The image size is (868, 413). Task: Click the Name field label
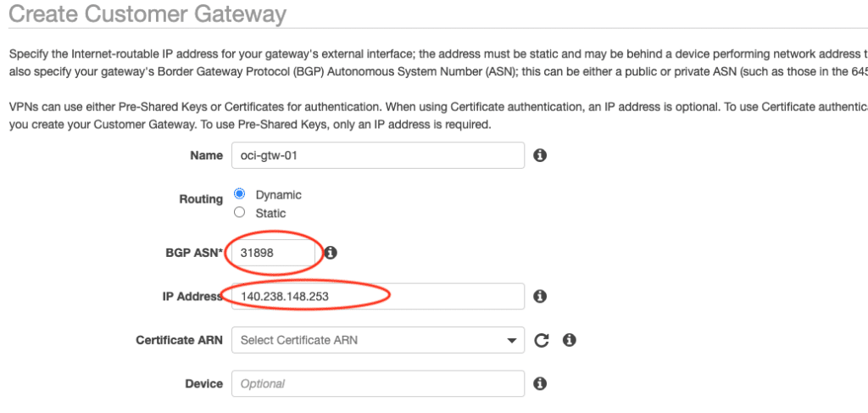207,156
